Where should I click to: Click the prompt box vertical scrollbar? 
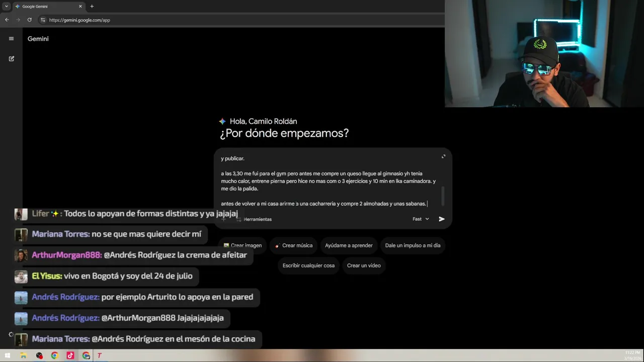pyautogui.click(x=443, y=196)
